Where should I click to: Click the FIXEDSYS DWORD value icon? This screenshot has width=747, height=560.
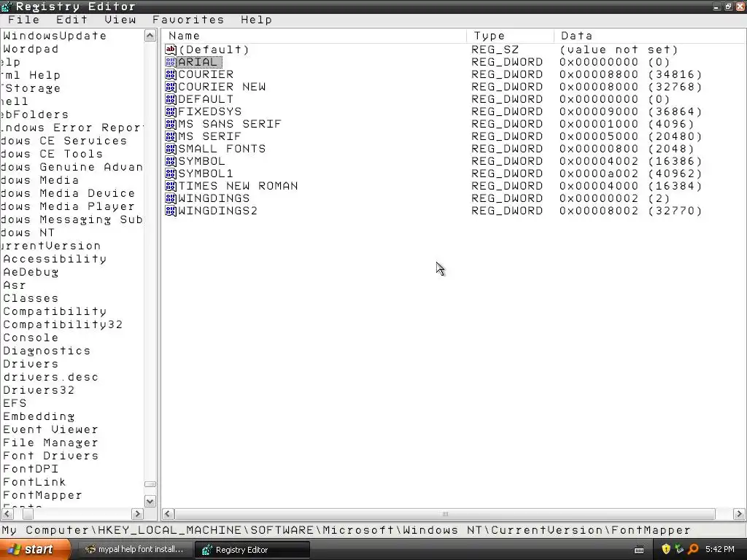click(x=171, y=112)
